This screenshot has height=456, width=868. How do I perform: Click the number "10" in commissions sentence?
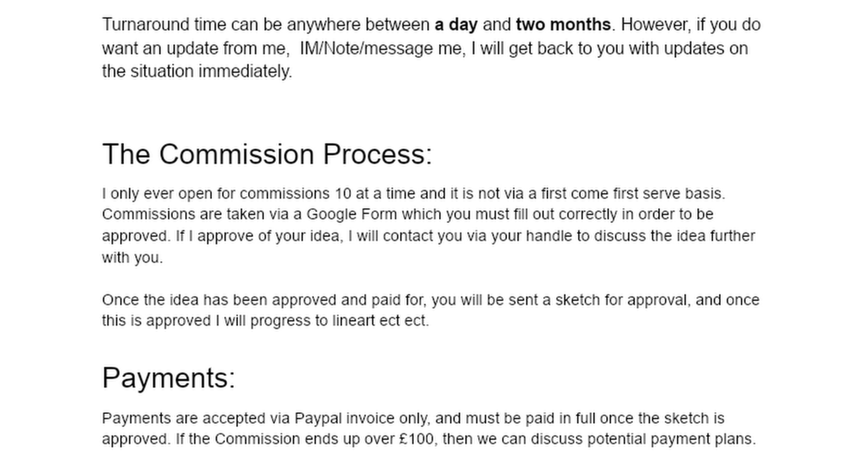tap(342, 194)
